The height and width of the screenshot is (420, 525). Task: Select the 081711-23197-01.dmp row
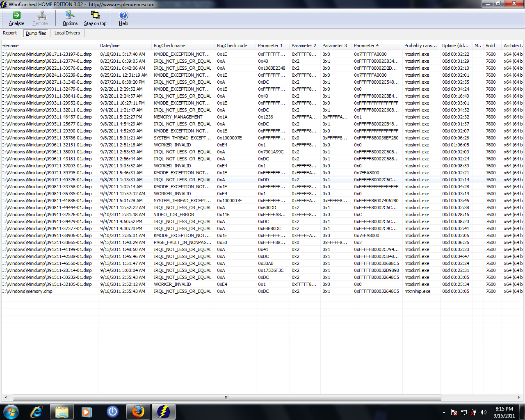262,54
